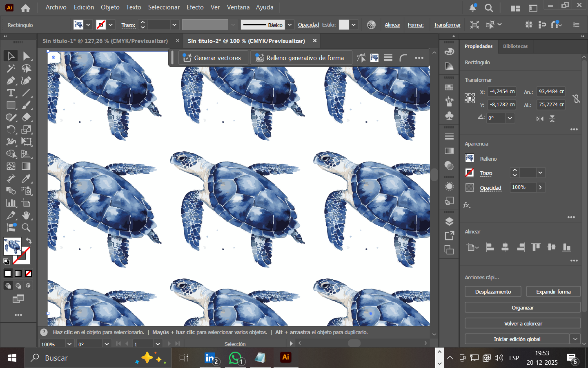The height and width of the screenshot is (368, 588).
Task: Open the Home screen icon
Action: tap(25, 8)
